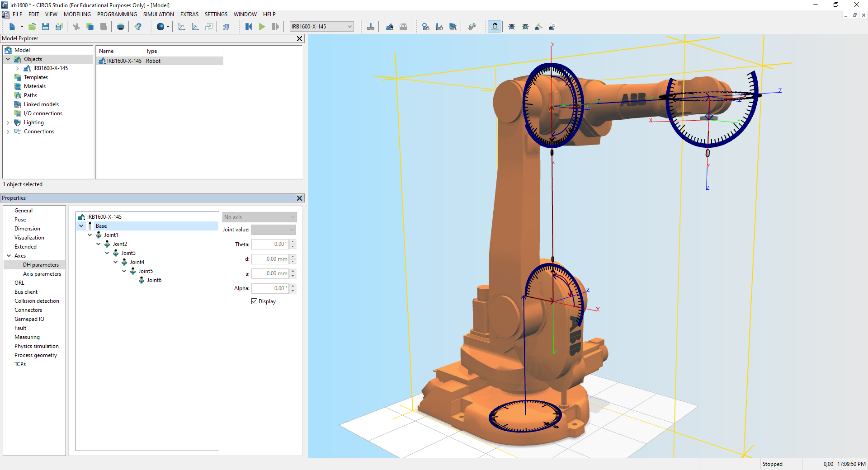Select Axis parameters property page
The image size is (868, 470).
click(42, 274)
